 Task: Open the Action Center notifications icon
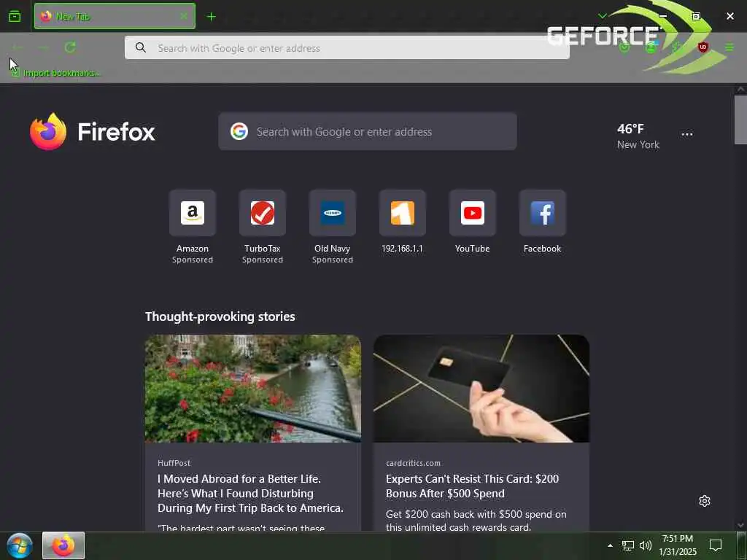pos(716,545)
